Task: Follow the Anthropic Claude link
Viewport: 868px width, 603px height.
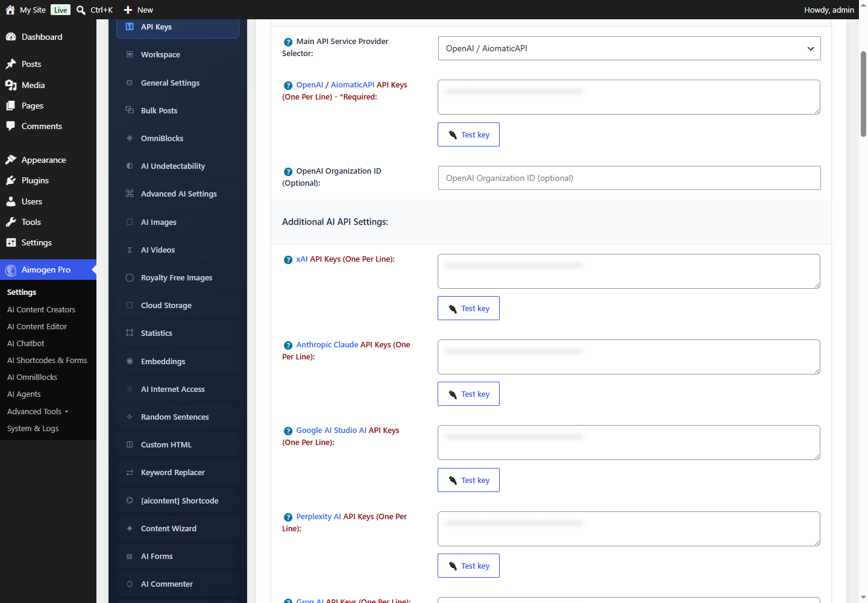Action: (x=327, y=345)
